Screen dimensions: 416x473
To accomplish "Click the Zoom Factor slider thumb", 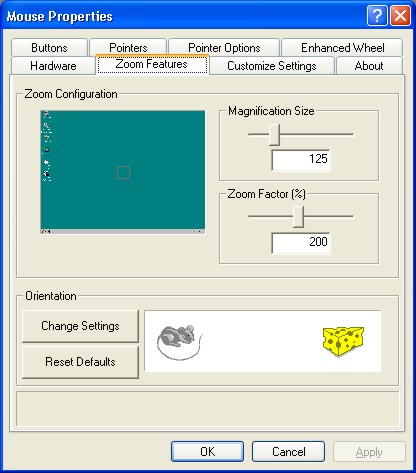I will tap(298, 217).
